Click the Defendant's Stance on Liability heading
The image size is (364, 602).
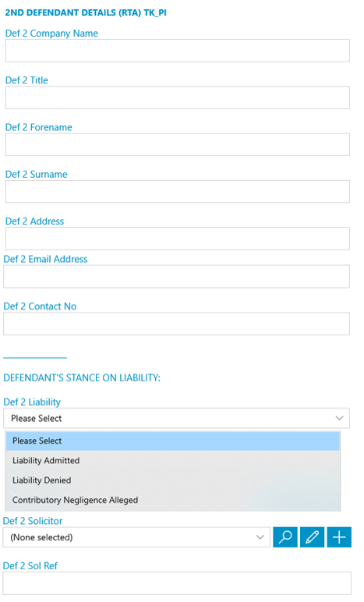(82, 377)
